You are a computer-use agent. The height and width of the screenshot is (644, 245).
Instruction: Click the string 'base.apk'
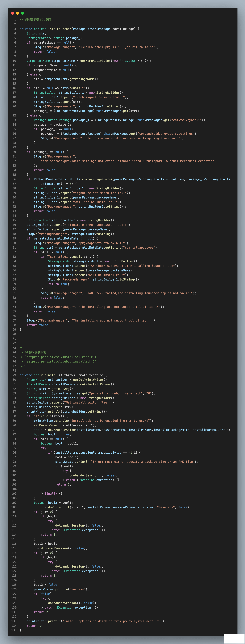point(166,507)
